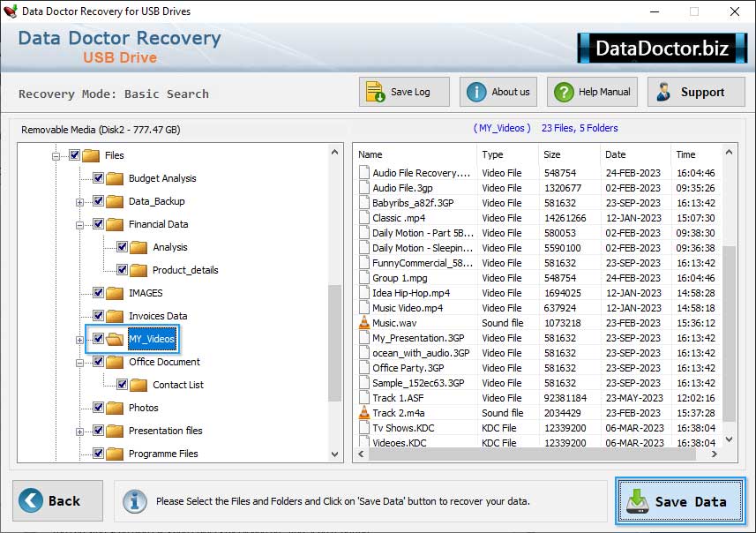The height and width of the screenshot is (533, 756).
Task: Click the Save Log document icon
Action: click(375, 92)
